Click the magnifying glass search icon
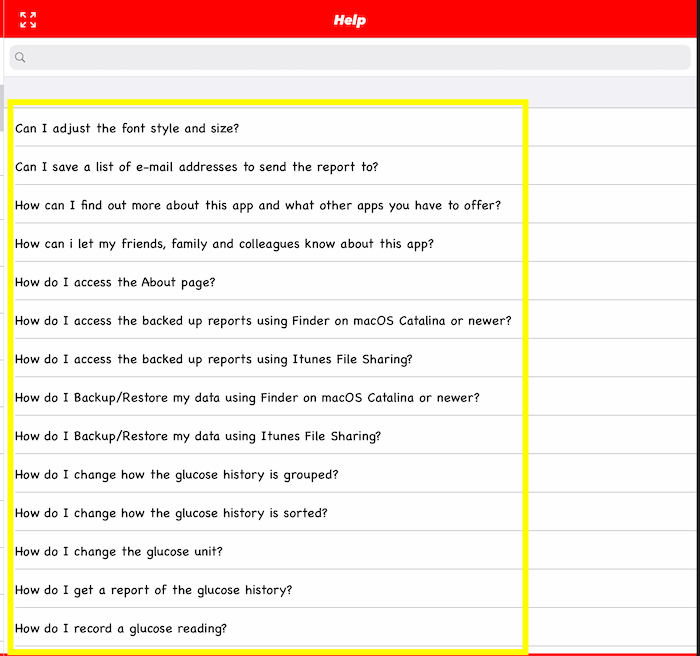The height and width of the screenshot is (656, 700). [20, 58]
